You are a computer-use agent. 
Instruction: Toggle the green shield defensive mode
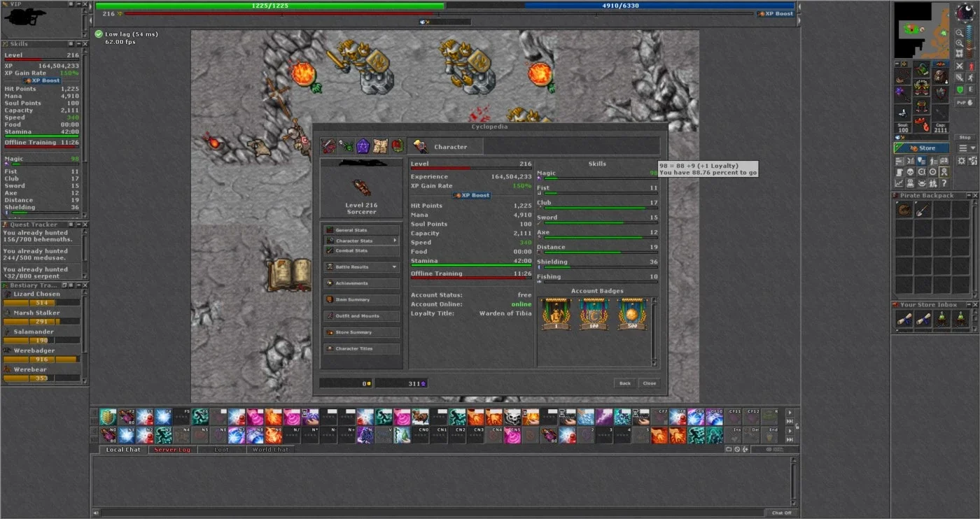pyautogui.click(x=959, y=90)
